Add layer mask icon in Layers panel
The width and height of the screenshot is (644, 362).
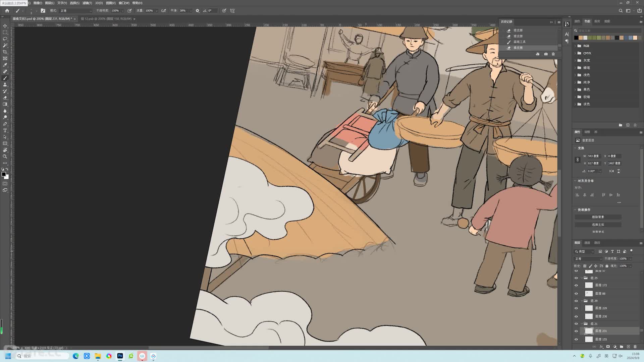click(608, 347)
